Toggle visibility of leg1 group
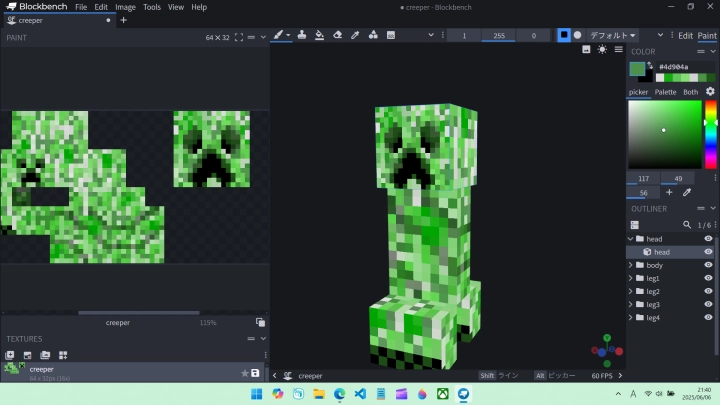Screen dimensions: 720x405 (708, 278)
